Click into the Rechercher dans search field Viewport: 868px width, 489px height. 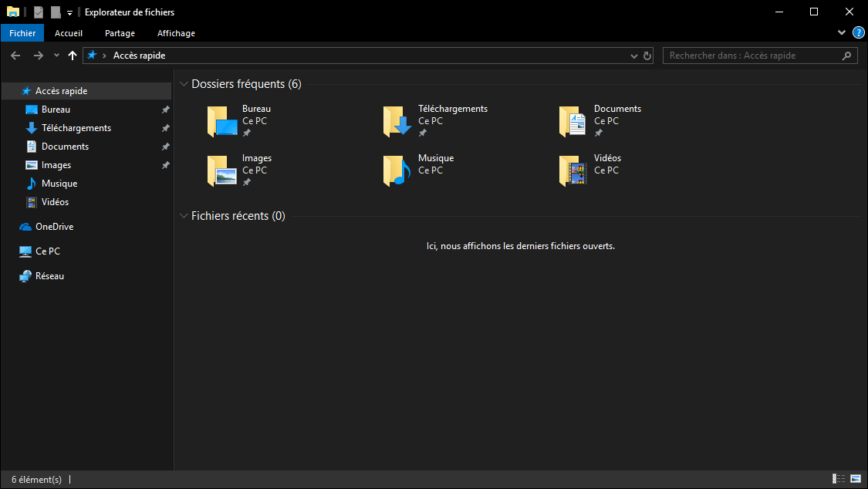pos(760,56)
